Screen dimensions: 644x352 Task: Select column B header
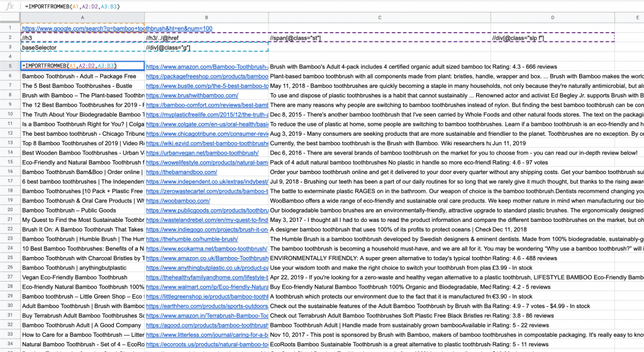coord(206,18)
